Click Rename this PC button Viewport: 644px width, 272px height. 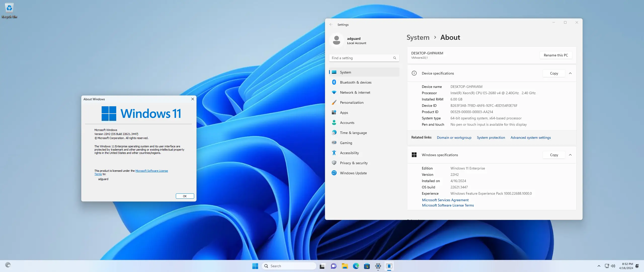pos(556,55)
